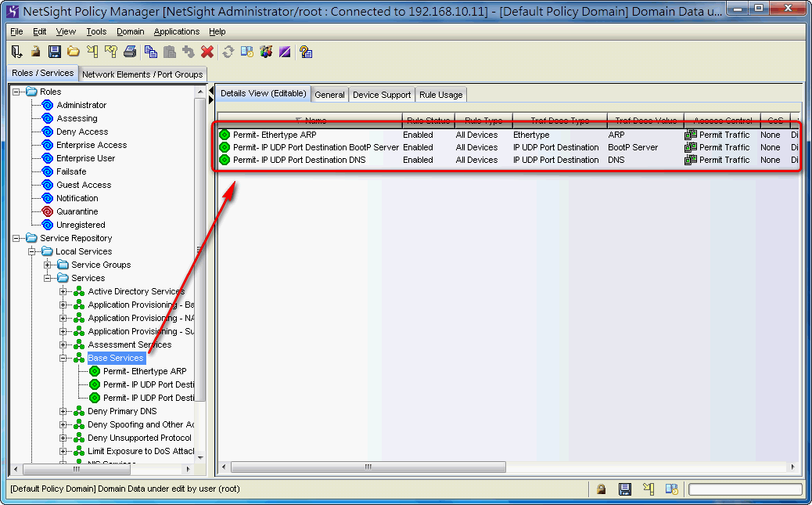Image resolution: width=812 pixels, height=505 pixels.
Task: Switch to the General tab
Action: 329,95
